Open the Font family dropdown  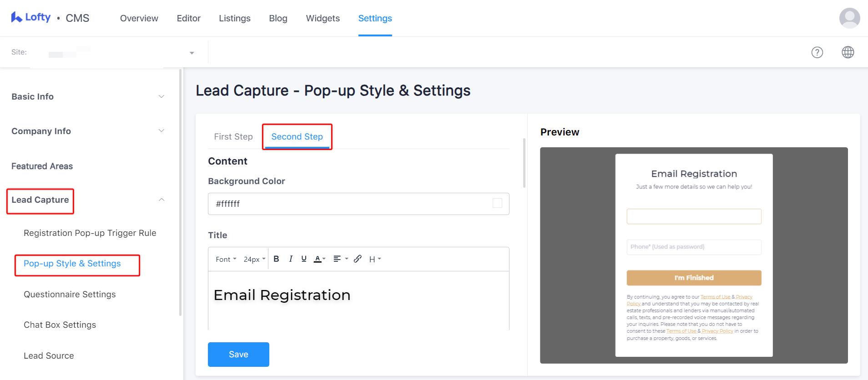226,259
